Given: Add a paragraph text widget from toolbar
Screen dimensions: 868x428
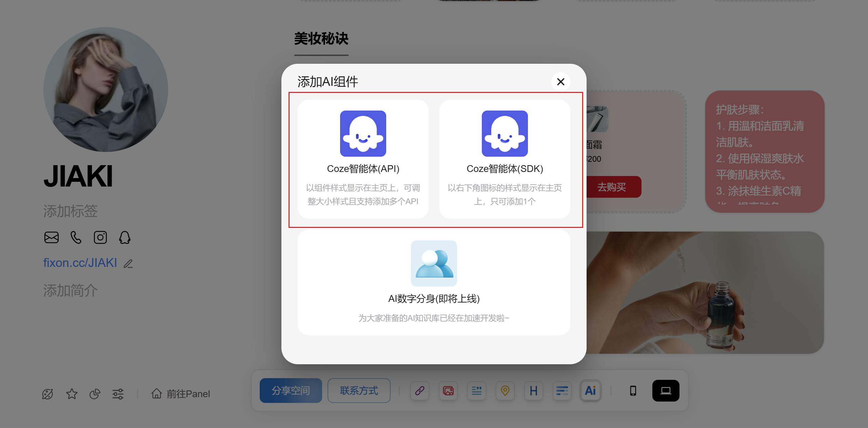Looking at the screenshot, I should click(x=562, y=391).
